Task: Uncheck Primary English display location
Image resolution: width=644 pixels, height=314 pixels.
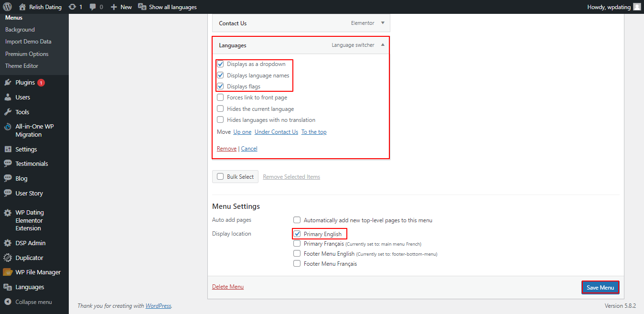Action: [297, 234]
